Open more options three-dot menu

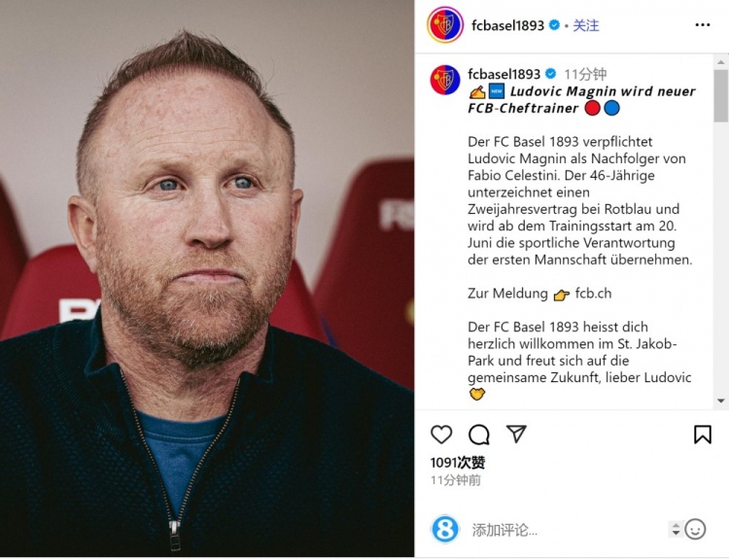tap(703, 24)
